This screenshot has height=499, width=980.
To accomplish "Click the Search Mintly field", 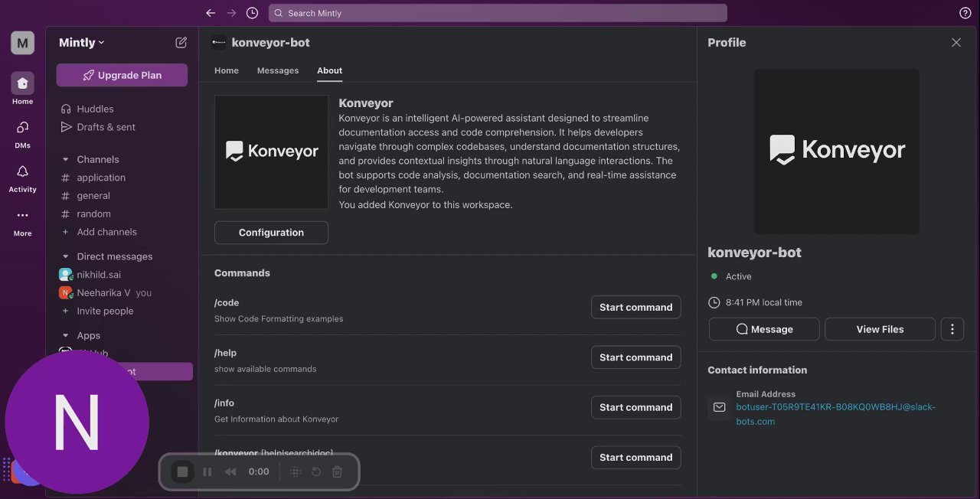I will pyautogui.click(x=498, y=13).
